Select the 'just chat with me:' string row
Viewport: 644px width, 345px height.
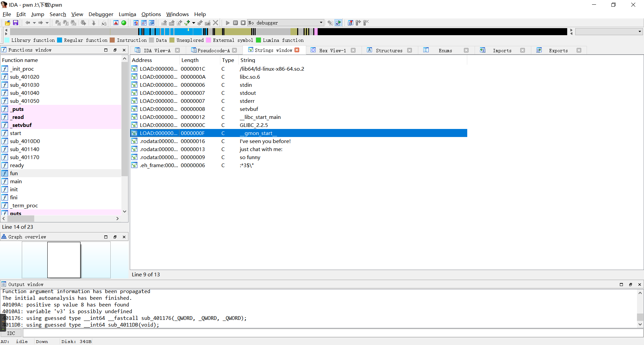(261, 149)
